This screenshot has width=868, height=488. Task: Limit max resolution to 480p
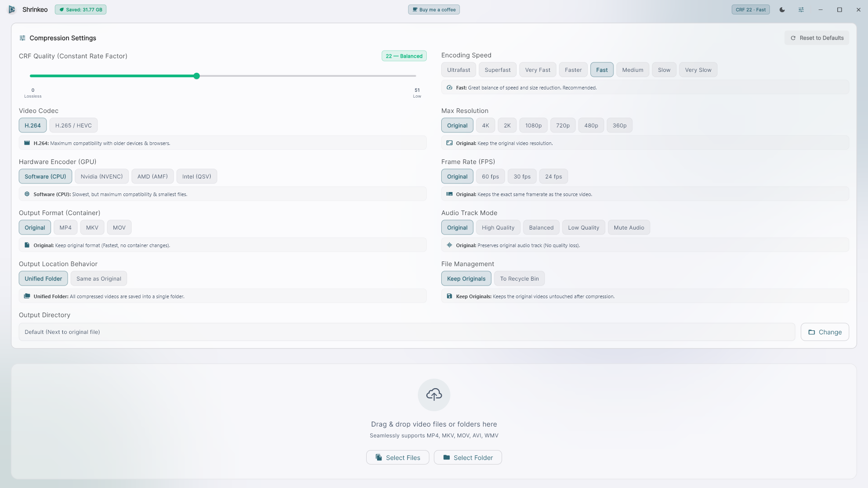591,126
